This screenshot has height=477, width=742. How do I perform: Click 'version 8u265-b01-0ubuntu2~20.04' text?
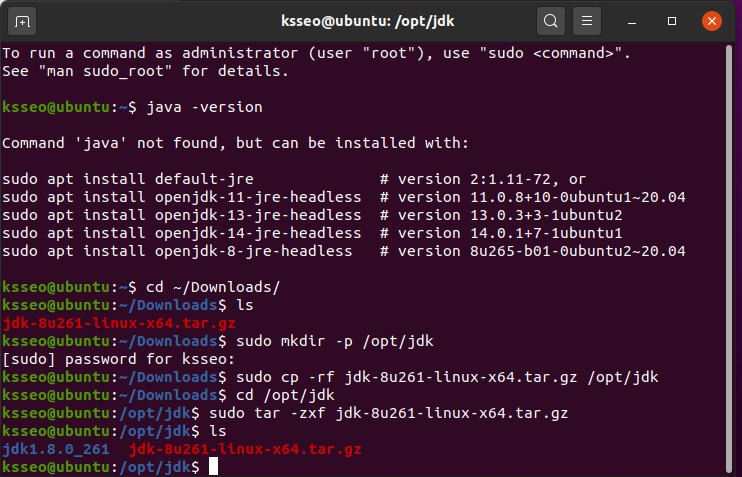(x=541, y=251)
